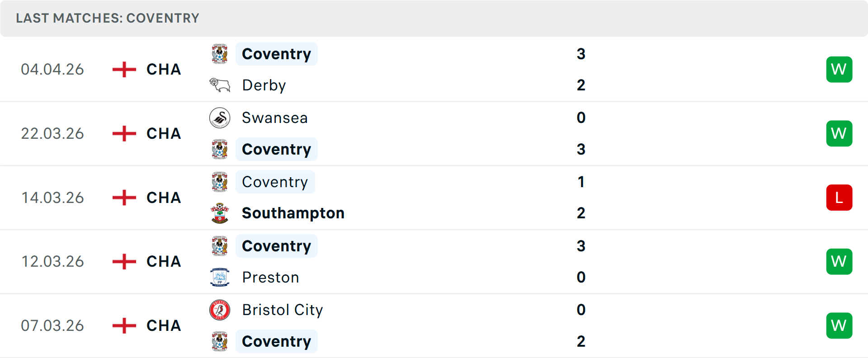The image size is (868, 358).
Task: Click the Southampton team name
Action: point(293,213)
